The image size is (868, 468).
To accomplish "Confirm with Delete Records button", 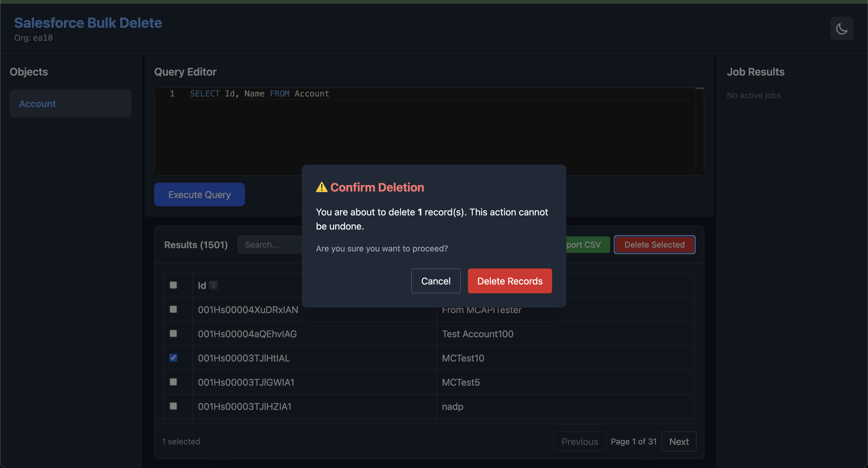I will (510, 281).
